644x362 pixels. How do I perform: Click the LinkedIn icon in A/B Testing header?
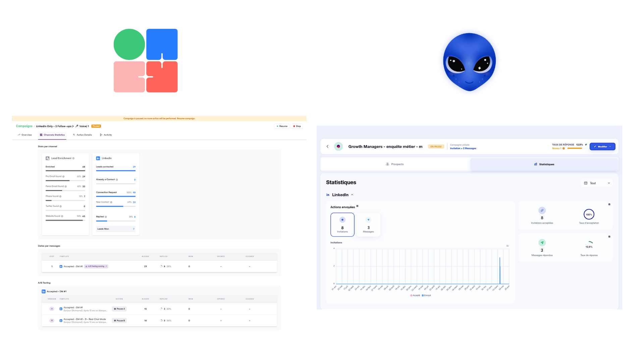pyautogui.click(x=44, y=292)
